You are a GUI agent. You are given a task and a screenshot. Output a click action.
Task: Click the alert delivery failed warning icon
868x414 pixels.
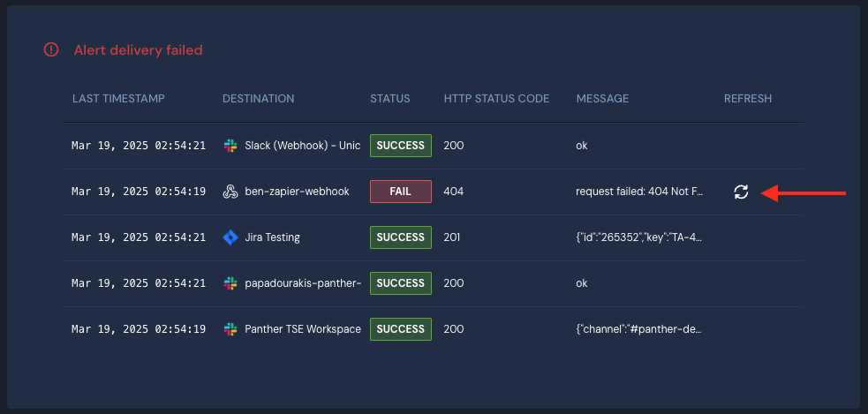tap(51, 49)
